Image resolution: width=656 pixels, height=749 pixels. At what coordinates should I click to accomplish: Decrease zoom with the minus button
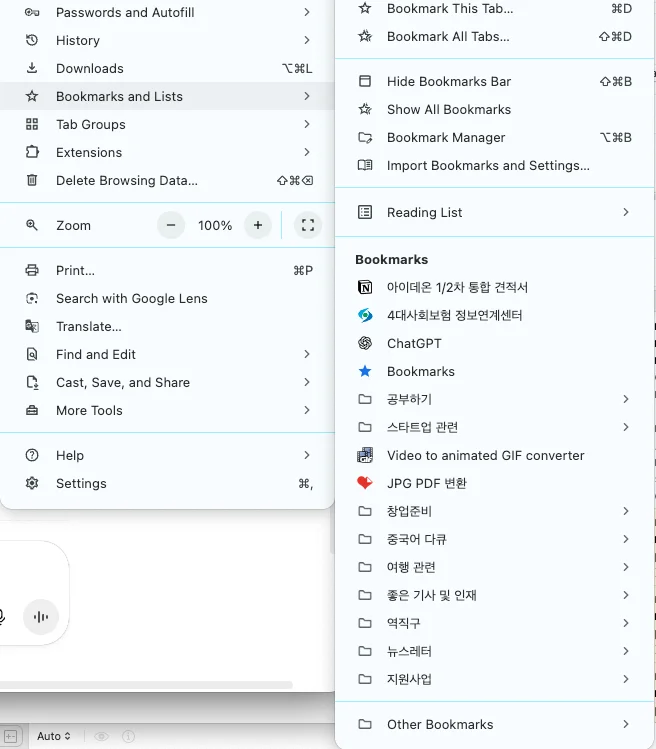click(x=171, y=225)
